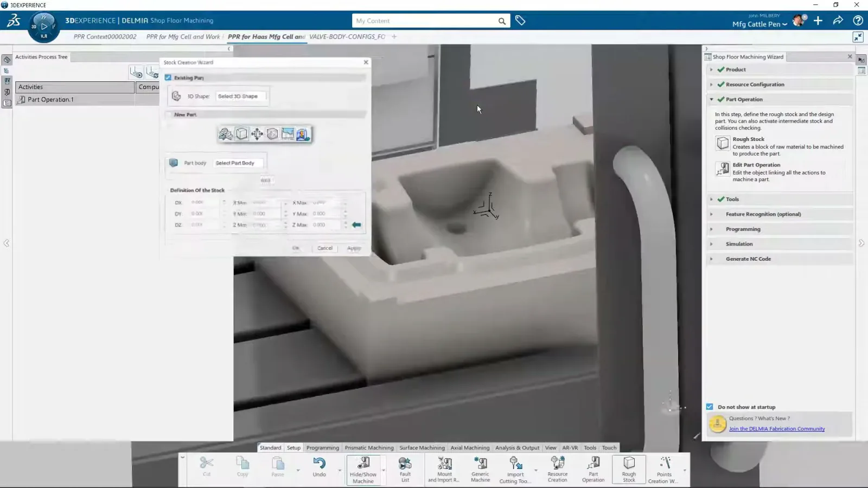Open the Rough Stock tool in bottom toolbar

(629, 469)
